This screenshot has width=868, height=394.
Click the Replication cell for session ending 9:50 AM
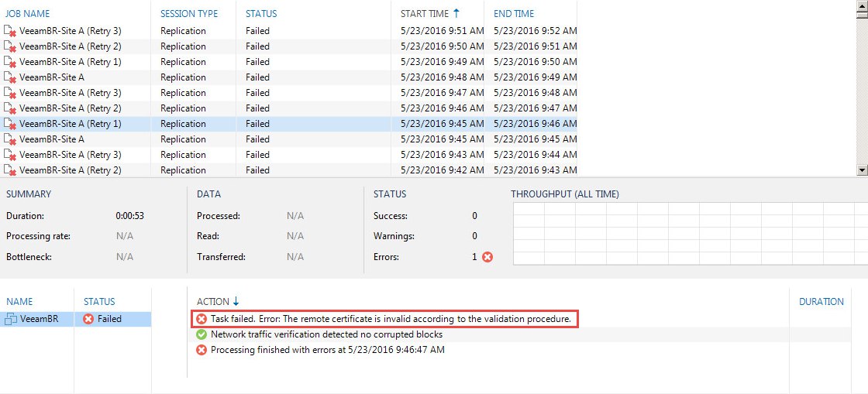(183, 62)
